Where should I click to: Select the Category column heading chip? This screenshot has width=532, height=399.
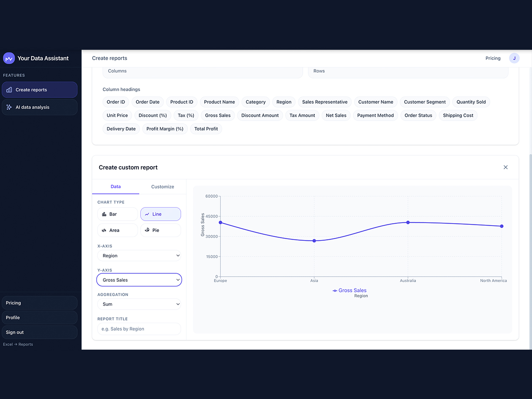255,102
